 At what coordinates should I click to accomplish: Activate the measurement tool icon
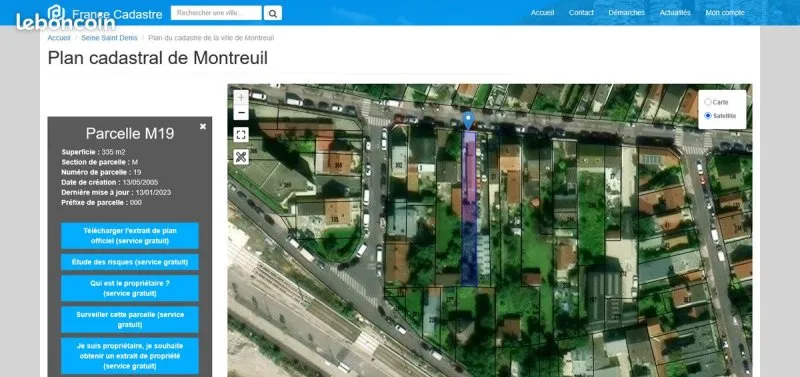241,157
